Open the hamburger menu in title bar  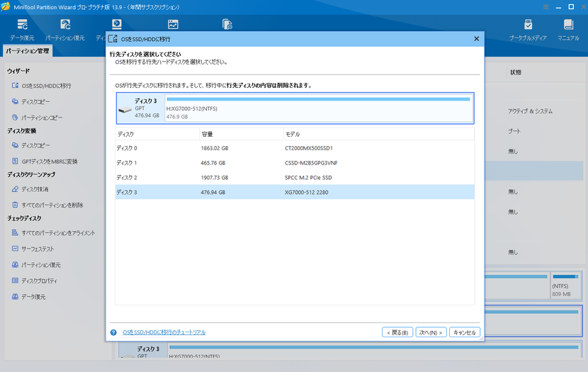[x=546, y=7]
